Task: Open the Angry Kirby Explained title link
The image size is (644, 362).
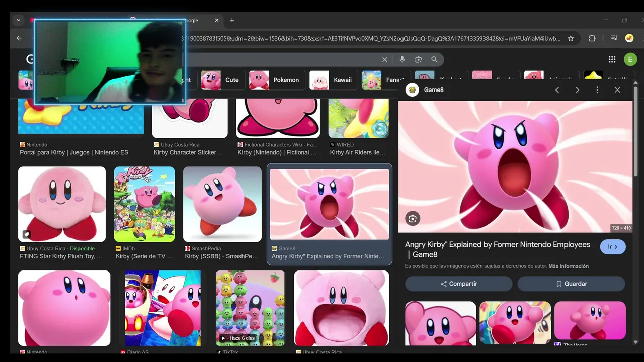Action: [498, 249]
